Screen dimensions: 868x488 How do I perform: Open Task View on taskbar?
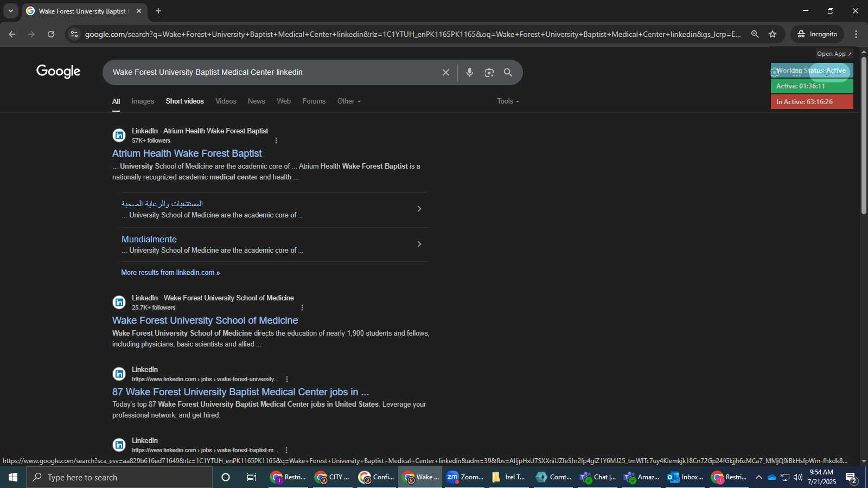click(252, 477)
